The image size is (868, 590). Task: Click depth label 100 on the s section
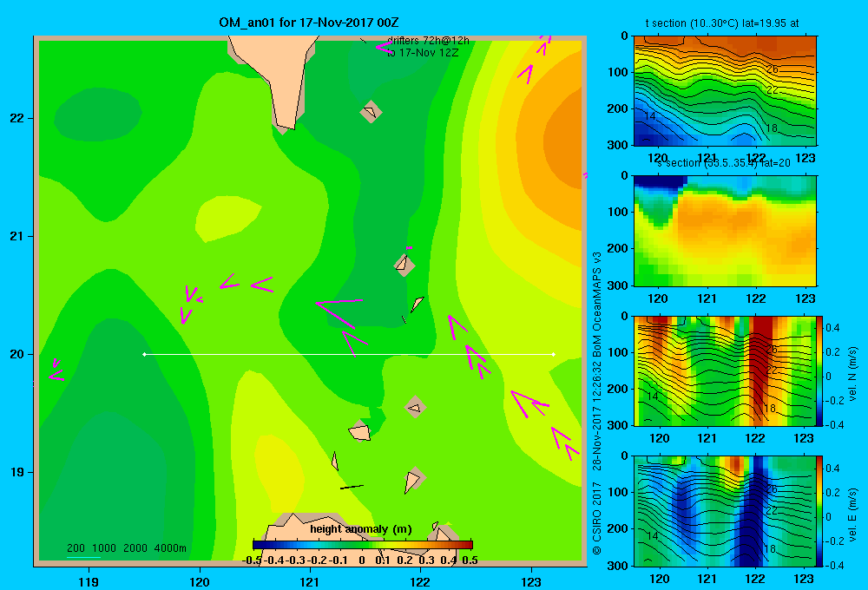(x=618, y=212)
